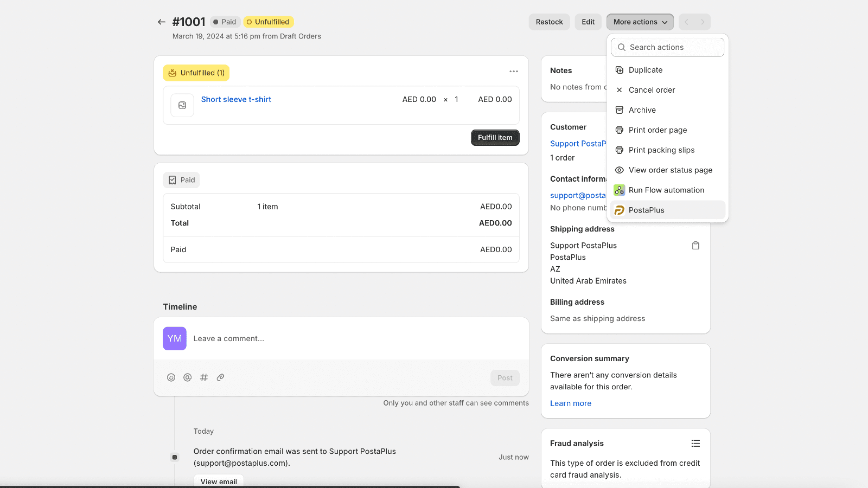Choose Cancel order in the menu
Screen dimensions: 868x488
pos(652,90)
